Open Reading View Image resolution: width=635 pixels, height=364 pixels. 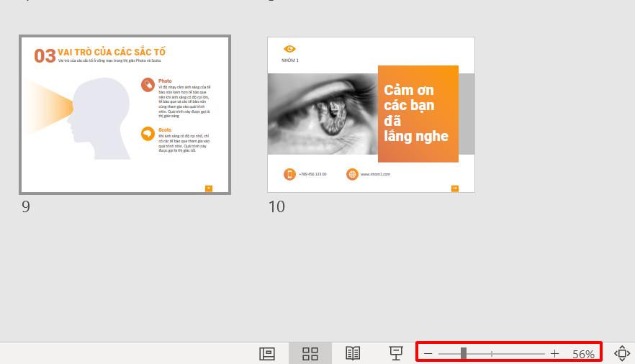coord(353,353)
